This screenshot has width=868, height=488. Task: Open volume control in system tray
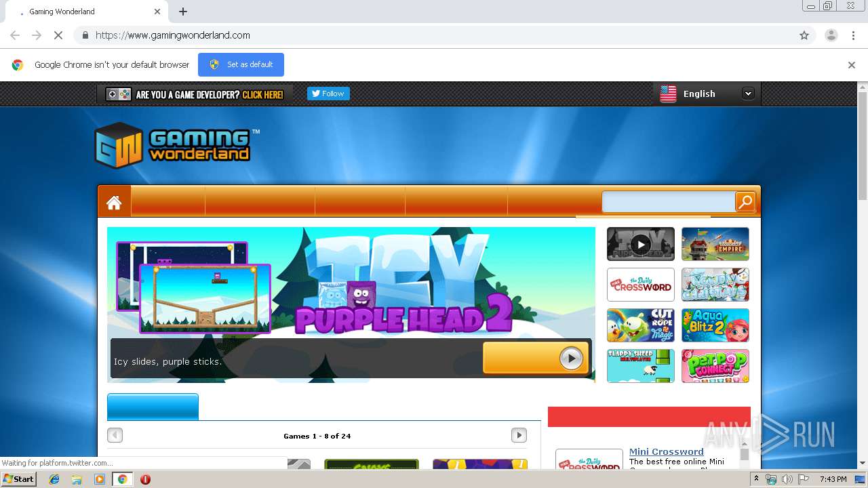787,479
